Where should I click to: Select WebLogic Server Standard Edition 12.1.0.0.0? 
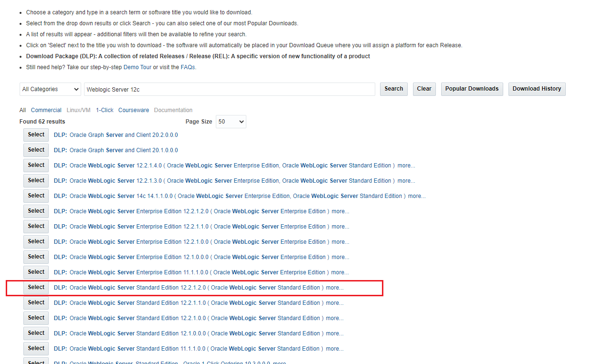pos(36,333)
